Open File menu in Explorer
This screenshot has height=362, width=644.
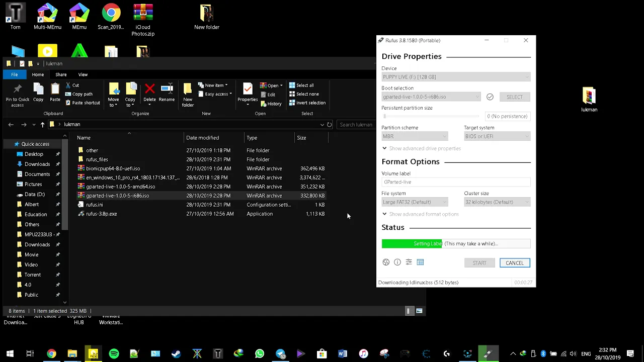(15, 74)
